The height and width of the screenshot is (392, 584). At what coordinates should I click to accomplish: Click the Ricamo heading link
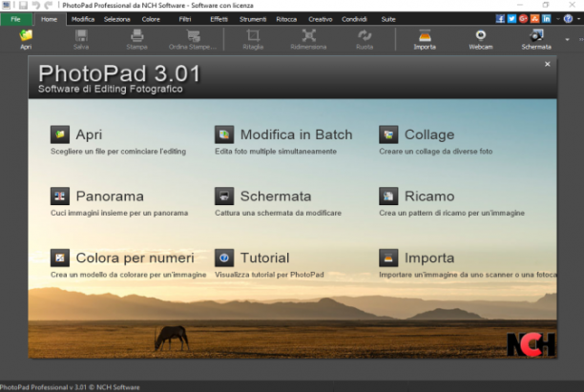[x=429, y=196]
